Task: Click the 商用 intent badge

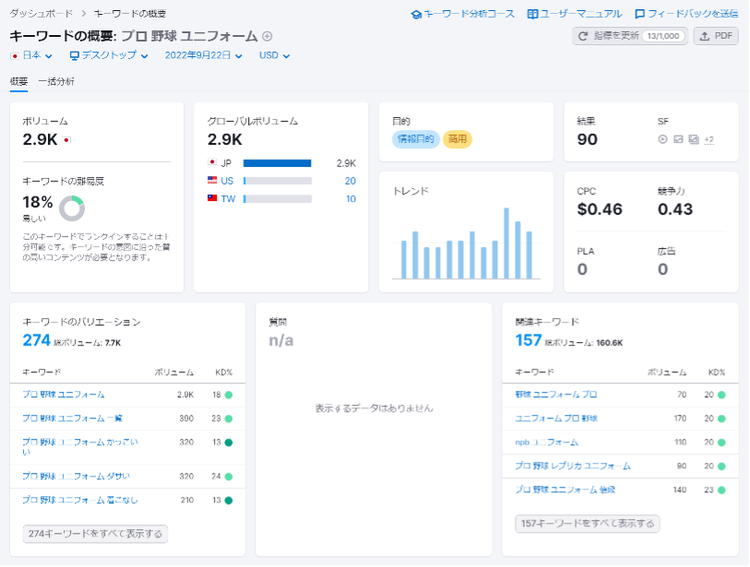Action: click(x=457, y=139)
